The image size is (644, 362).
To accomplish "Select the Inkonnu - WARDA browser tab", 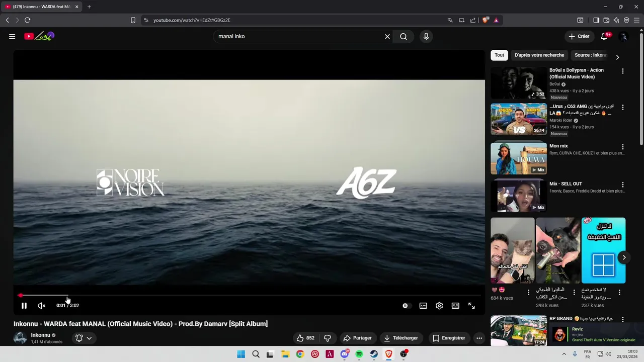I will coord(42,7).
